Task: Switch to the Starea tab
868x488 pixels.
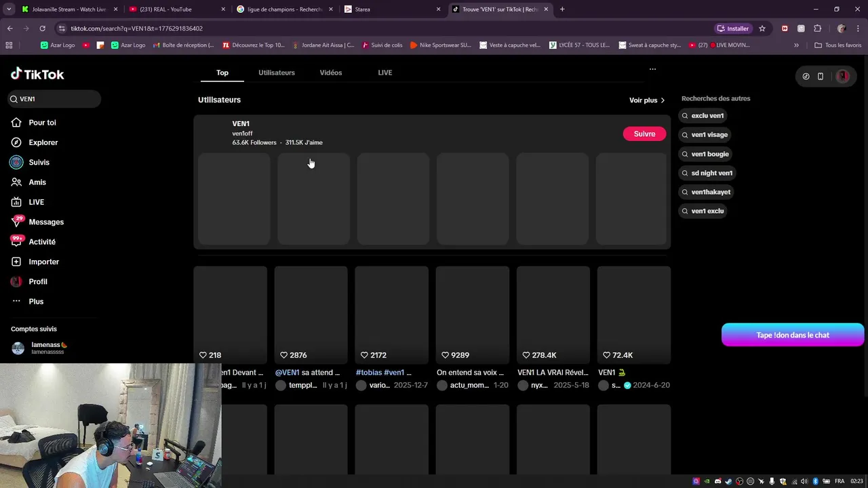Action: (x=392, y=9)
